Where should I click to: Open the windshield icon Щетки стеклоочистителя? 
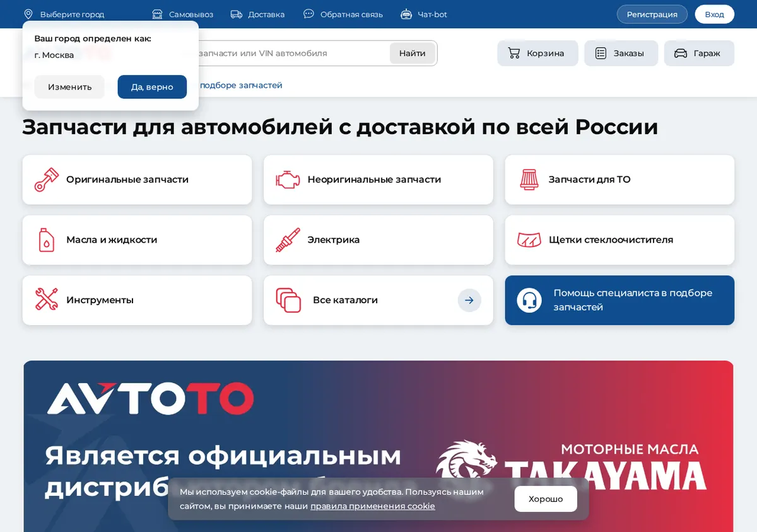[x=529, y=240]
